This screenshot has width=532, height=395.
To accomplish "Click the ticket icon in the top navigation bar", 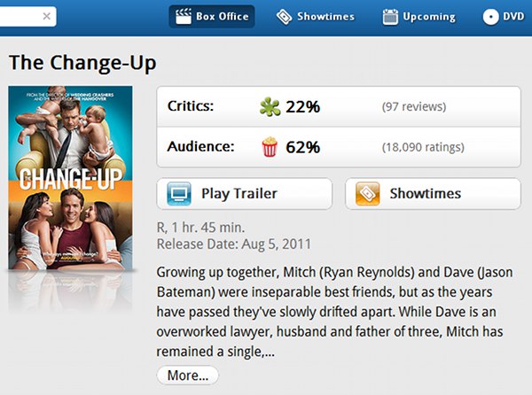I will 284,17.
